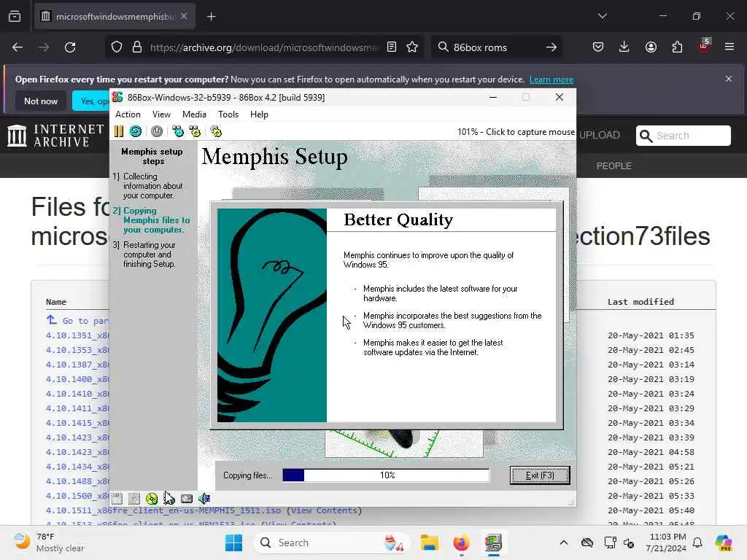Viewport: 747px width, 560px height.
Task: Open the Windows Start menu
Action: (233, 542)
